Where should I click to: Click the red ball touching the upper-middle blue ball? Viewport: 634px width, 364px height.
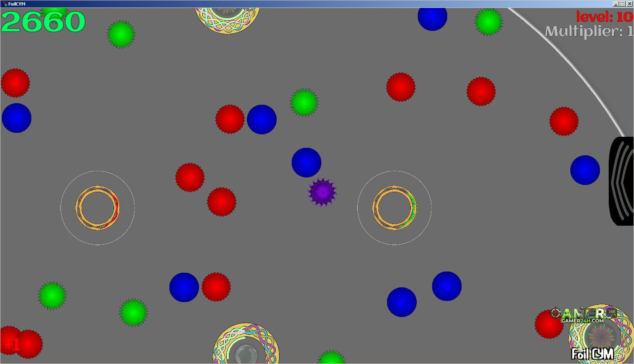pyautogui.click(x=230, y=119)
